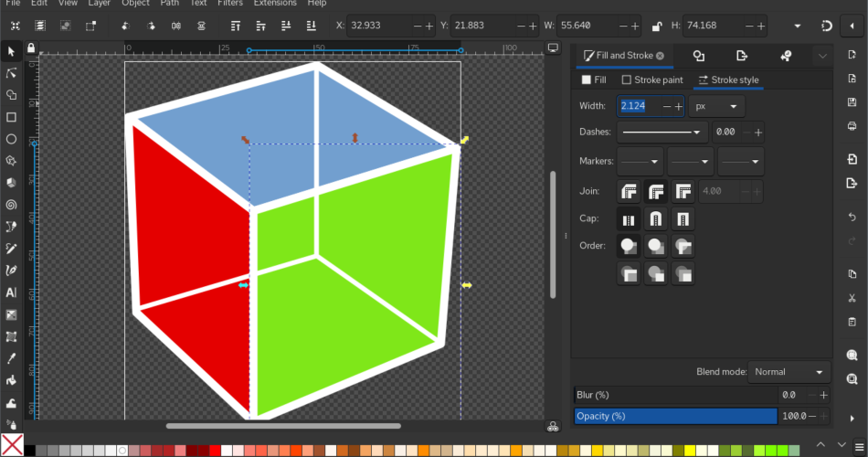868x457 pixels.
Task: Rotate selection 90 degrees clockwise
Action: (151, 26)
